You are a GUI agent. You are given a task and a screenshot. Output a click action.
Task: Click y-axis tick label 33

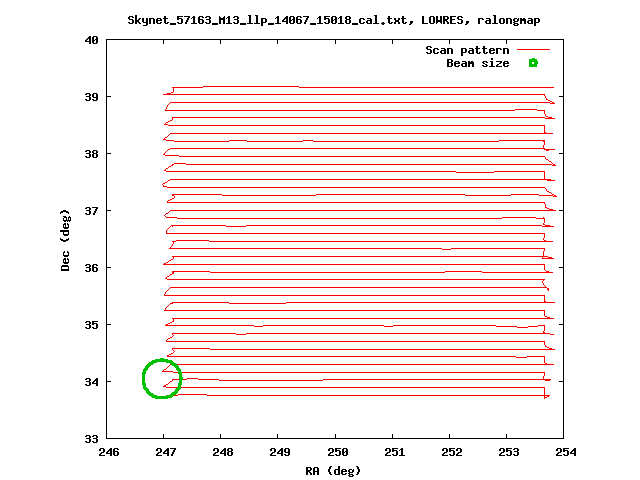click(91, 439)
